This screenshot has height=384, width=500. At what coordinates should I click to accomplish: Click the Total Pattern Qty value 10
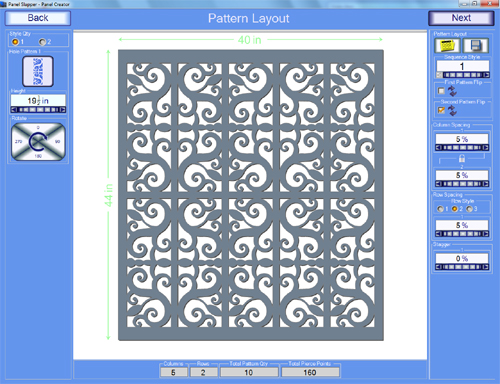249,372
